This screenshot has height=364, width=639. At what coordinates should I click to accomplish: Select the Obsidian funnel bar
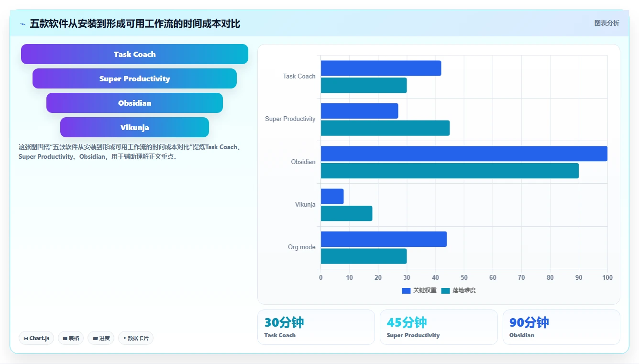pos(134,103)
